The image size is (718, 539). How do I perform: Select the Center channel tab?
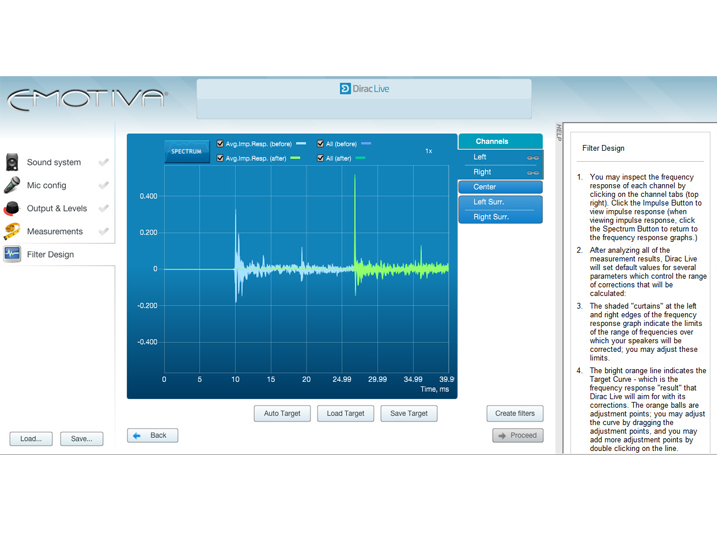(500, 187)
